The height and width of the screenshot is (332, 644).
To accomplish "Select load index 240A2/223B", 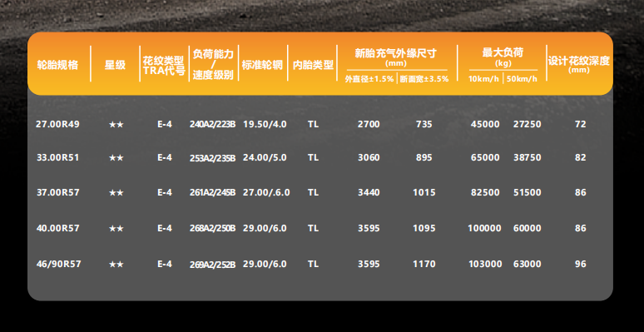I will pos(213,125).
